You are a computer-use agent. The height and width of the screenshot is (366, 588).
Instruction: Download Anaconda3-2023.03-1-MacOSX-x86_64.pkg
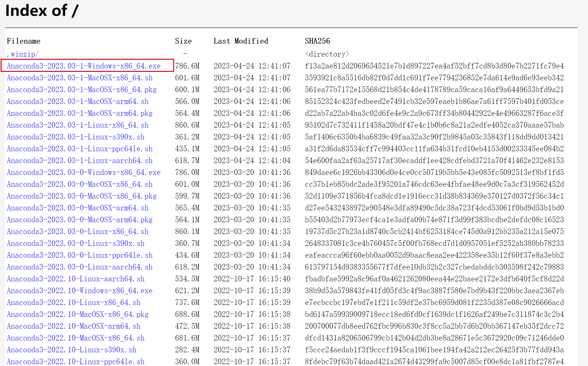[x=82, y=90]
